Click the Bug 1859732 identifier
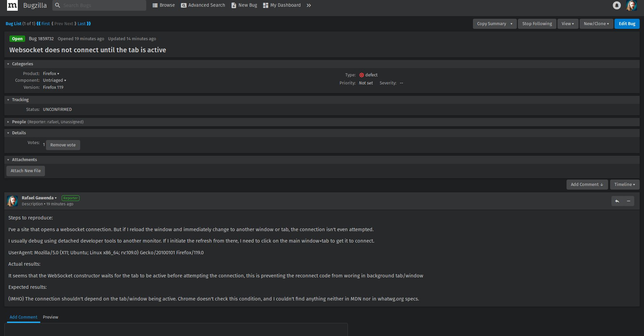 [x=41, y=39]
